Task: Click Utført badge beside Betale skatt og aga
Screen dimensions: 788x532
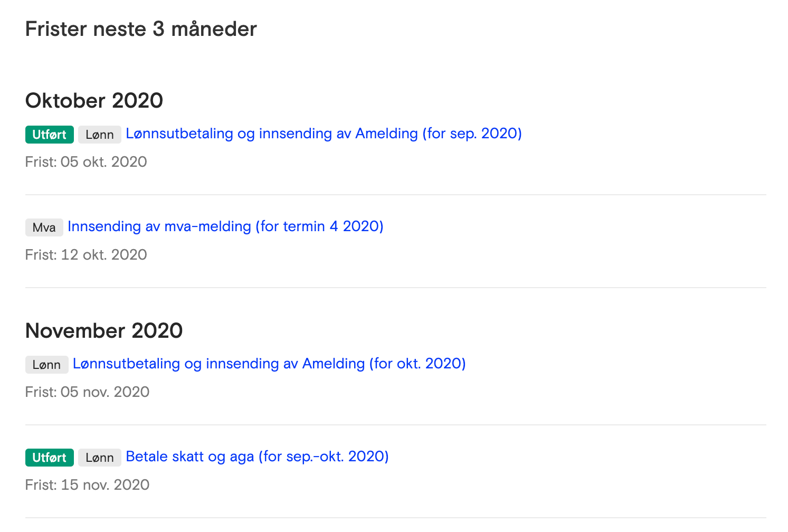Action: [50, 458]
